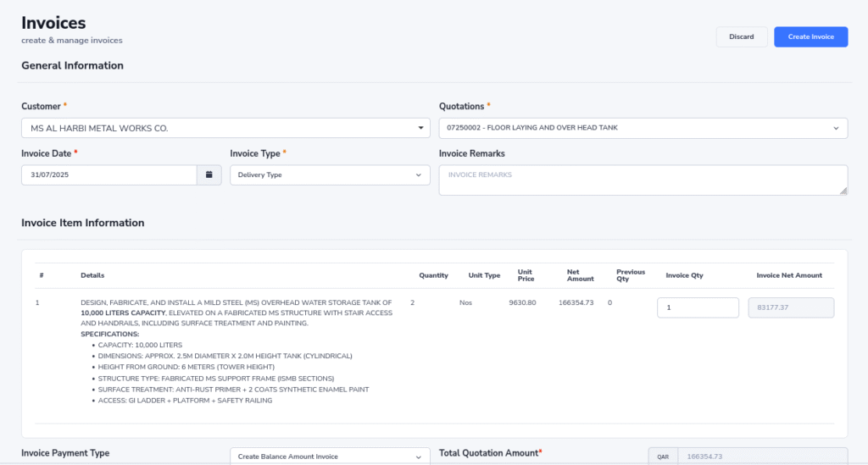
Task: Click the unit type value Nos
Action: click(x=465, y=302)
